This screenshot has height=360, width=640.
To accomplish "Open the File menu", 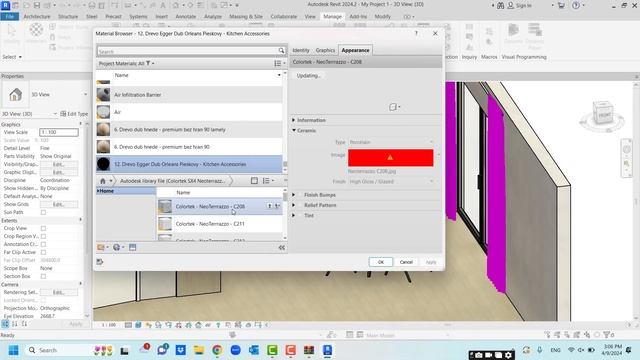I will pos(10,17).
